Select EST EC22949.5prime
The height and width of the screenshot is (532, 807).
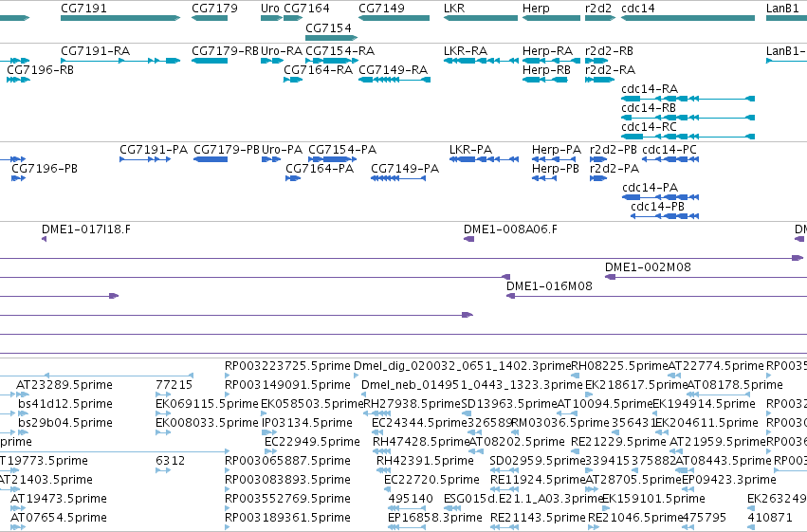coord(312,442)
